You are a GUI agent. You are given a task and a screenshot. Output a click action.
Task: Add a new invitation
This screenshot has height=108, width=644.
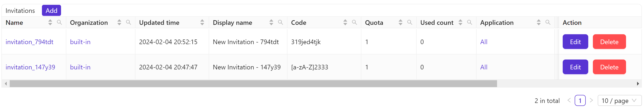(52, 11)
